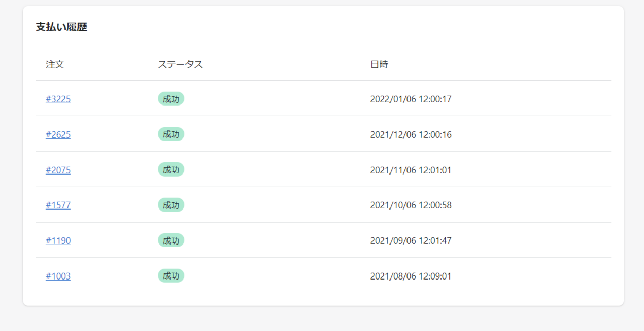644x331 pixels.
Task: Click 成功 badge for order #1190
Action: [x=171, y=240]
